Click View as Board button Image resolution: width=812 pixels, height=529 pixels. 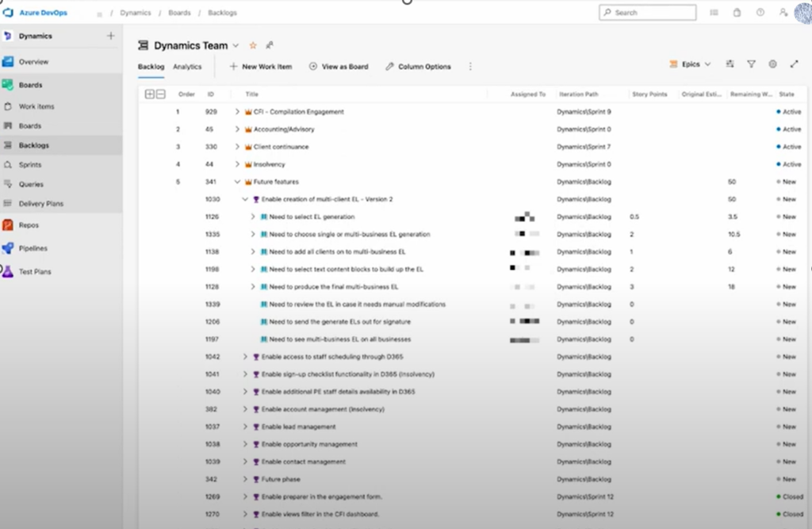click(339, 67)
